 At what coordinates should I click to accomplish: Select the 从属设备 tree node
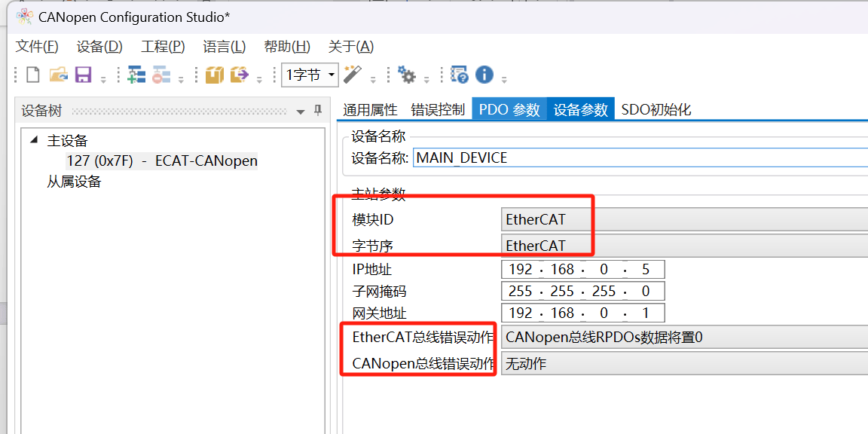pos(74,182)
